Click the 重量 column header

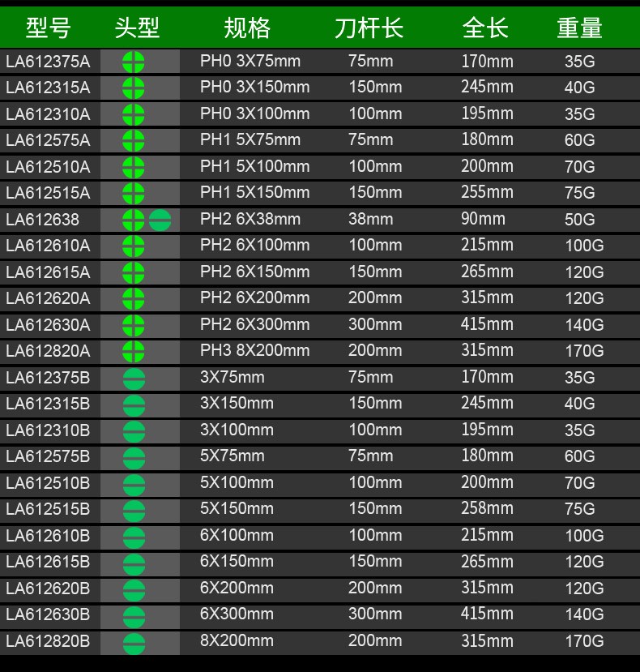579,28
